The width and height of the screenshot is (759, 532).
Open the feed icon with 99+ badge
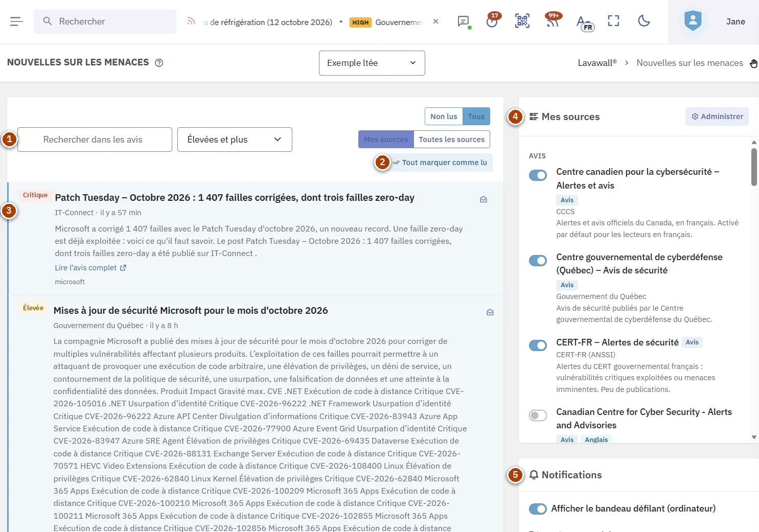coord(553,21)
